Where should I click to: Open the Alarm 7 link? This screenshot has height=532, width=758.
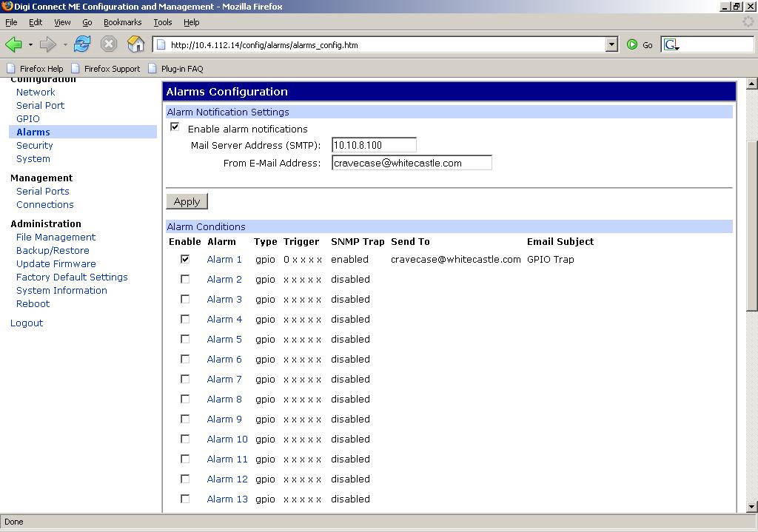click(224, 379)
